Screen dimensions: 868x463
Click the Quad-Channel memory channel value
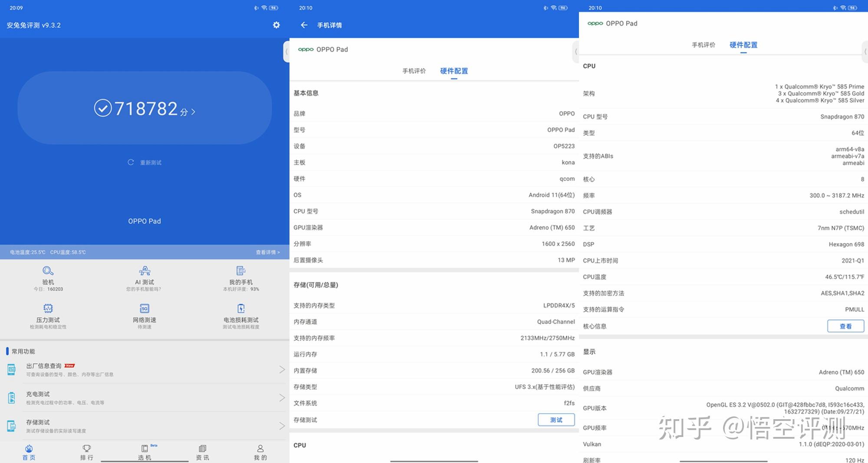pyautogui.click(x=556, y=322)
